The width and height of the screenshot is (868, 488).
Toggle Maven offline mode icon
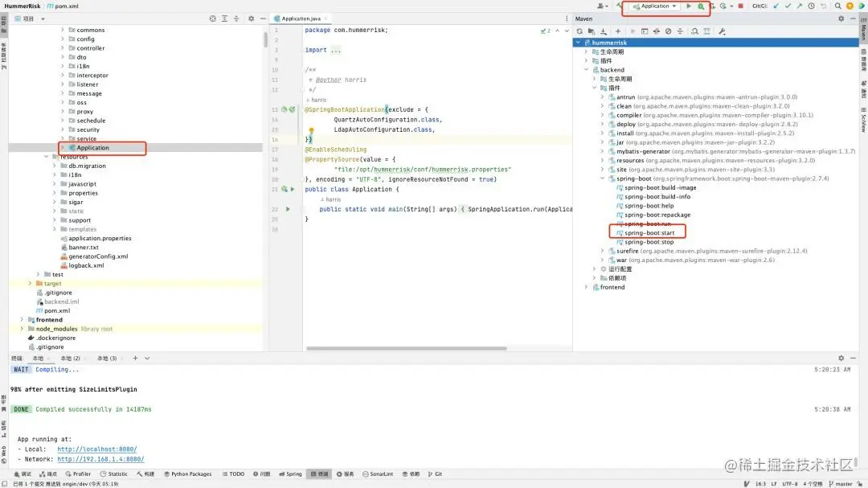(x=657, y=31)
